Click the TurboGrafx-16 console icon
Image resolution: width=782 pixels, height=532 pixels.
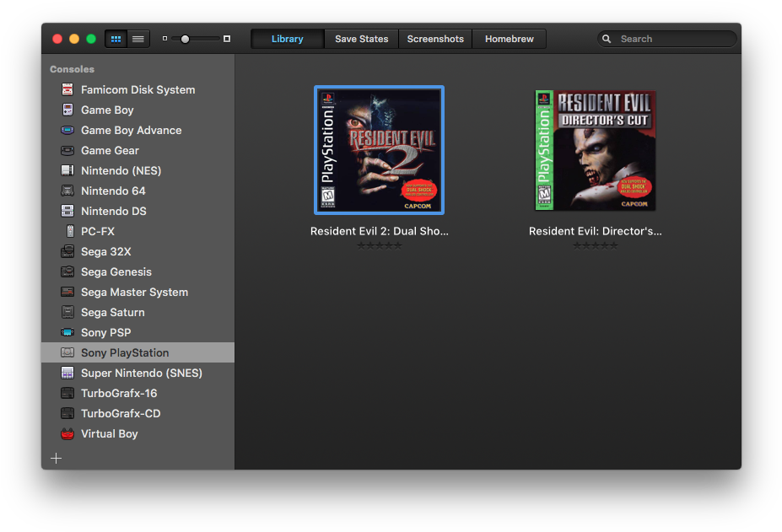pyautogui.click(x=67, y=394)
